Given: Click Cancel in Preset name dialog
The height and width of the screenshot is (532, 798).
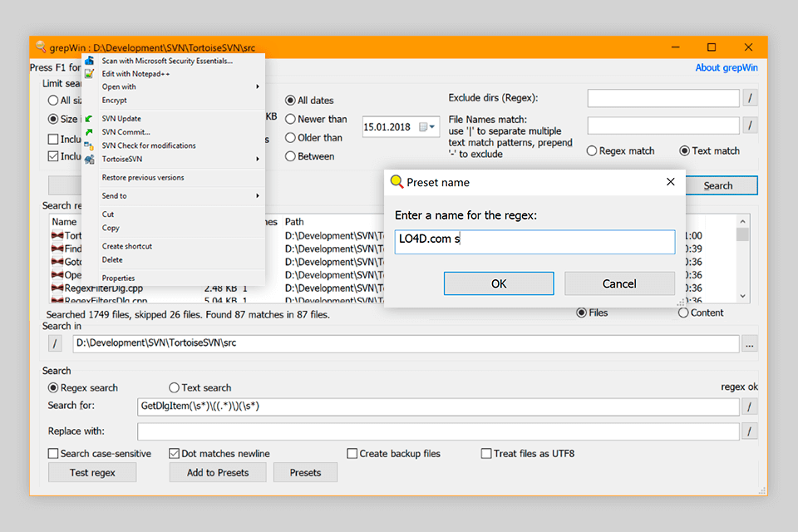Looking at the screenshot, I should 619,283.
